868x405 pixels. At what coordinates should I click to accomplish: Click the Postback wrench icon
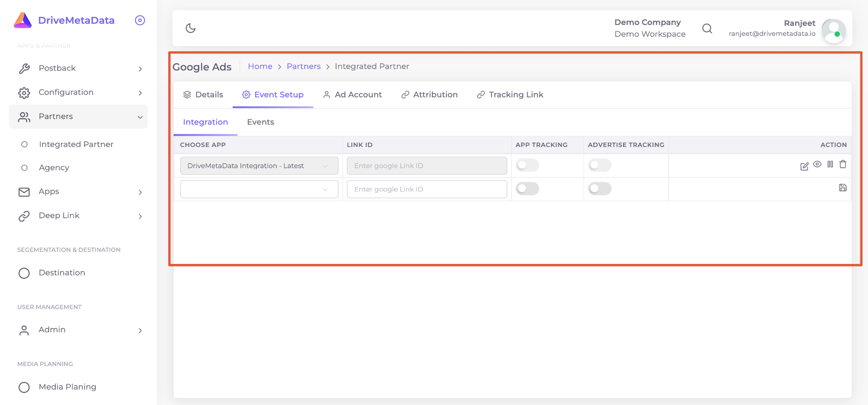coord(24,69)
